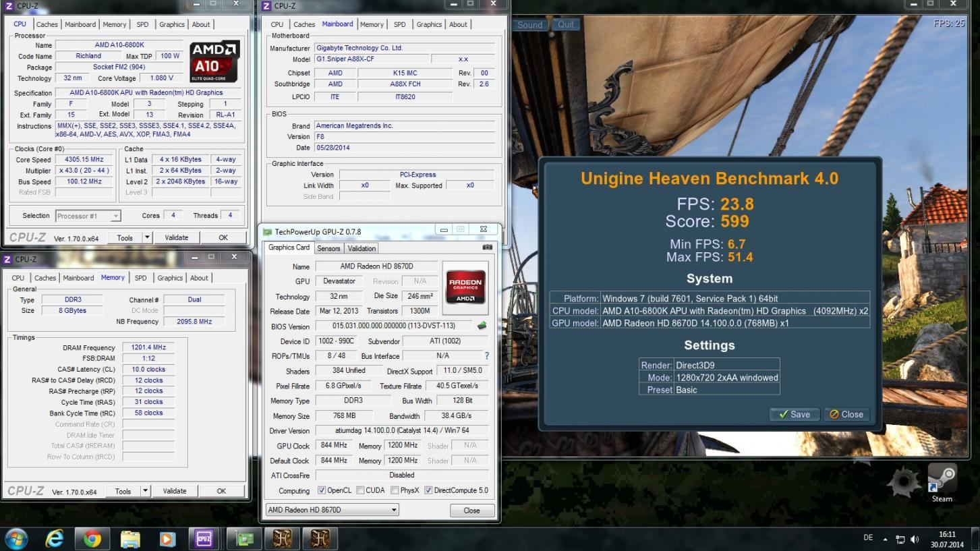This screenshot has height=551, width=980.
Task: Open Graphics tab in CPU-Z Memory window
Action: tap(170, 278)
